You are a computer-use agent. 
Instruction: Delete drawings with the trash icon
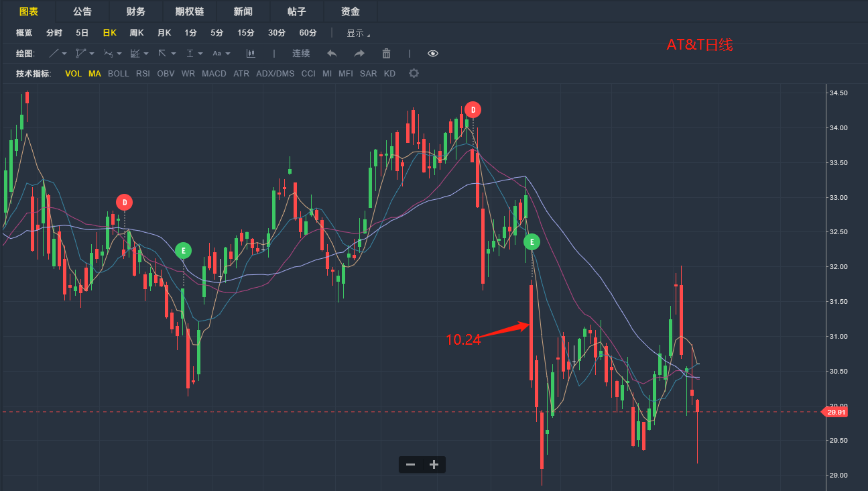(x=386, y=54)
